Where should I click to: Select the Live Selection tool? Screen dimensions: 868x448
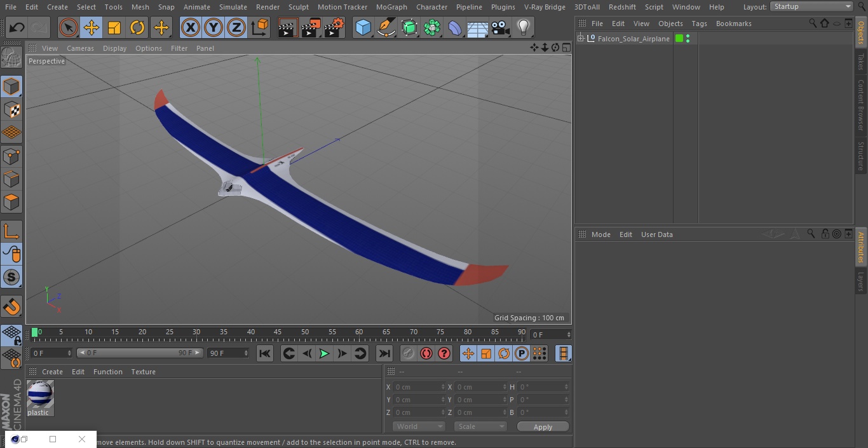point(69,28)
